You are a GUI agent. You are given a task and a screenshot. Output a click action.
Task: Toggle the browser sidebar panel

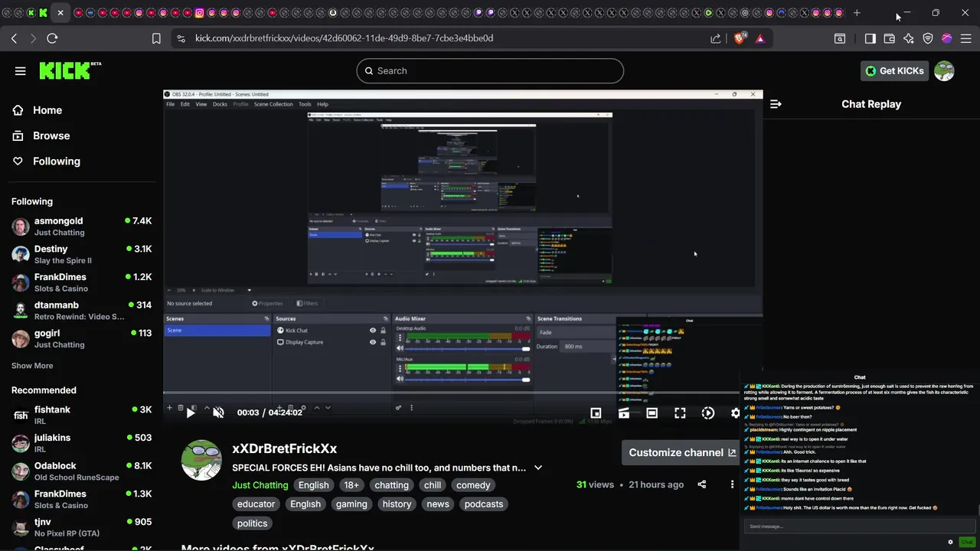click(x=871, y=38)
